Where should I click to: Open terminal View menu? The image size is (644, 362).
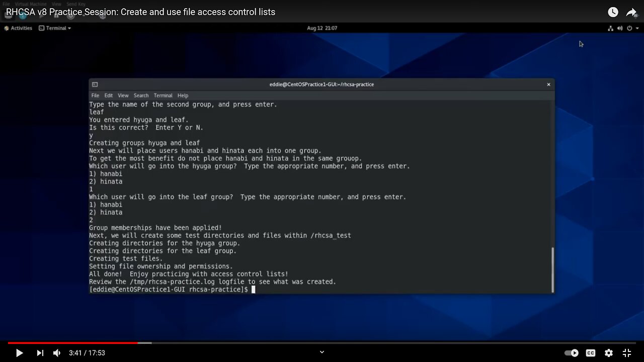[123, 96]
